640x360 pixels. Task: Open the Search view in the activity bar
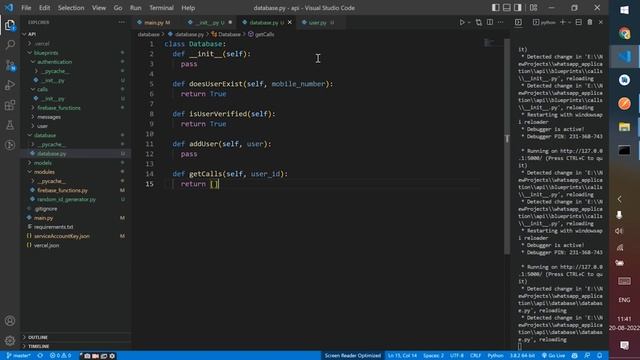point(10,44)
